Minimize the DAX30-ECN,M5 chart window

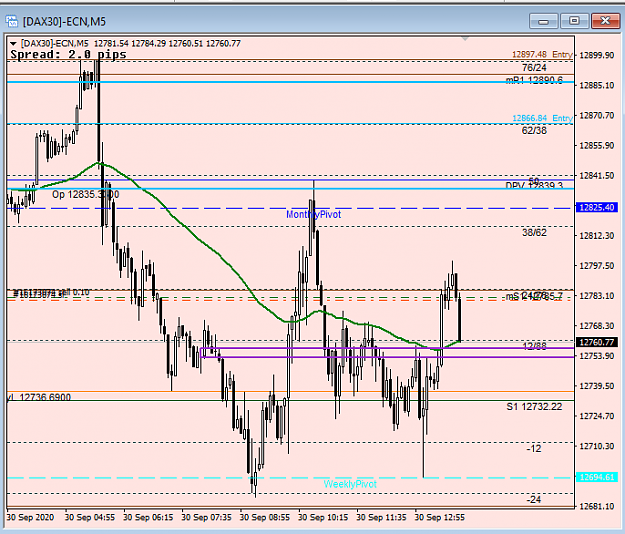(x=543, y=21)
